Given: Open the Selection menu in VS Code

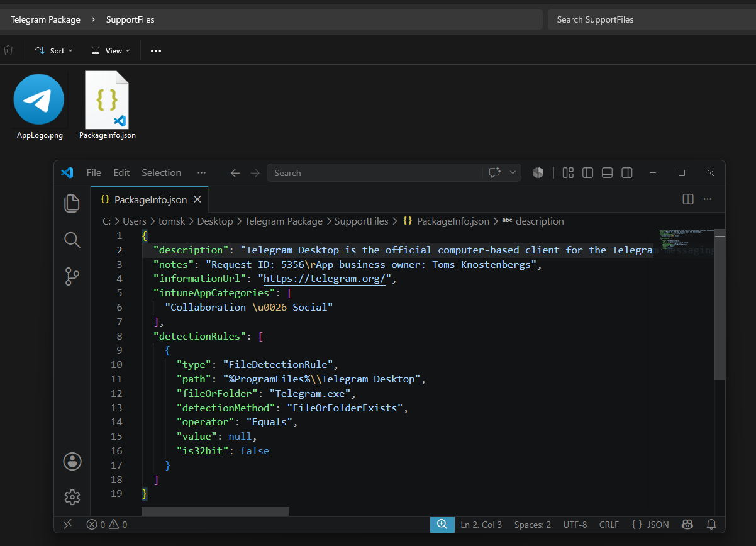Looking at the screenshot, I should click(x=161, y=173).
